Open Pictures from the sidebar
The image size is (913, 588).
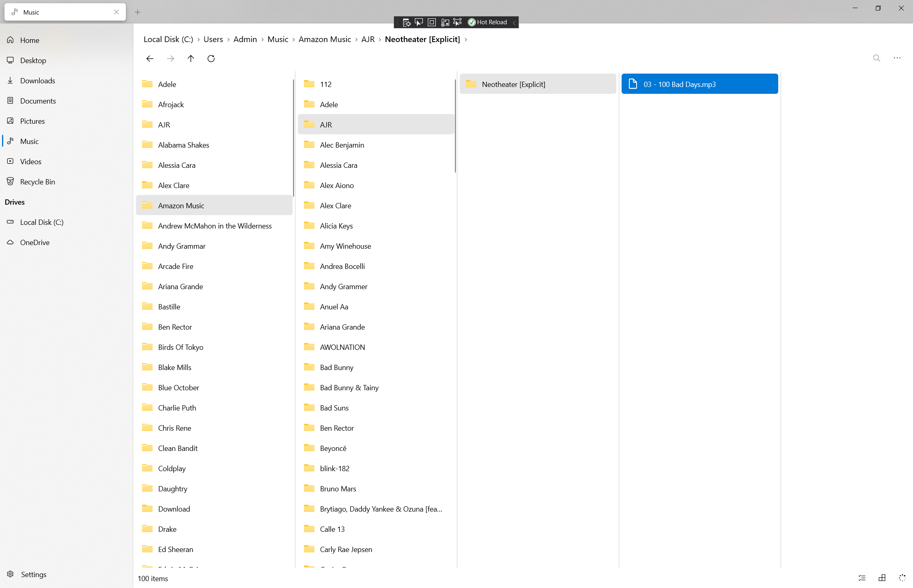(67, 121)
